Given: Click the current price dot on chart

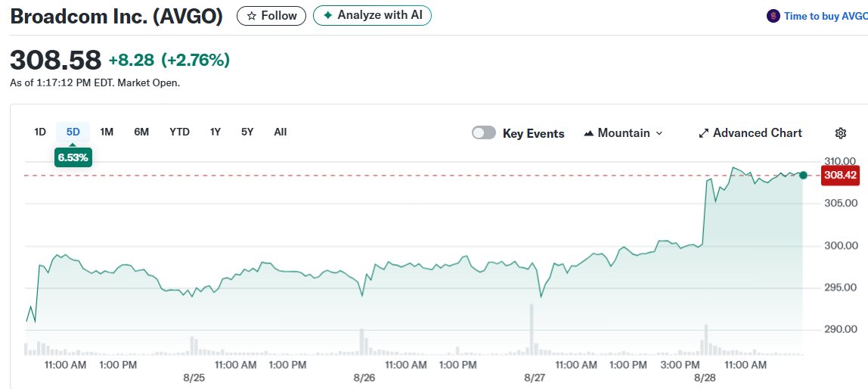Looking at the screenshot, I should [x=803, y=175].
